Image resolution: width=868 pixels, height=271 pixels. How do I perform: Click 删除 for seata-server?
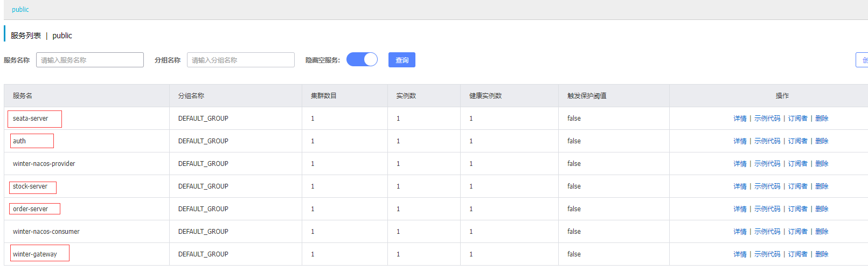(822, 119)
